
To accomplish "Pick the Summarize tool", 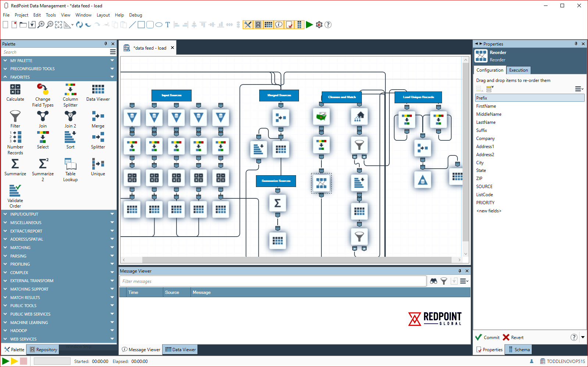I will point(15,167).
